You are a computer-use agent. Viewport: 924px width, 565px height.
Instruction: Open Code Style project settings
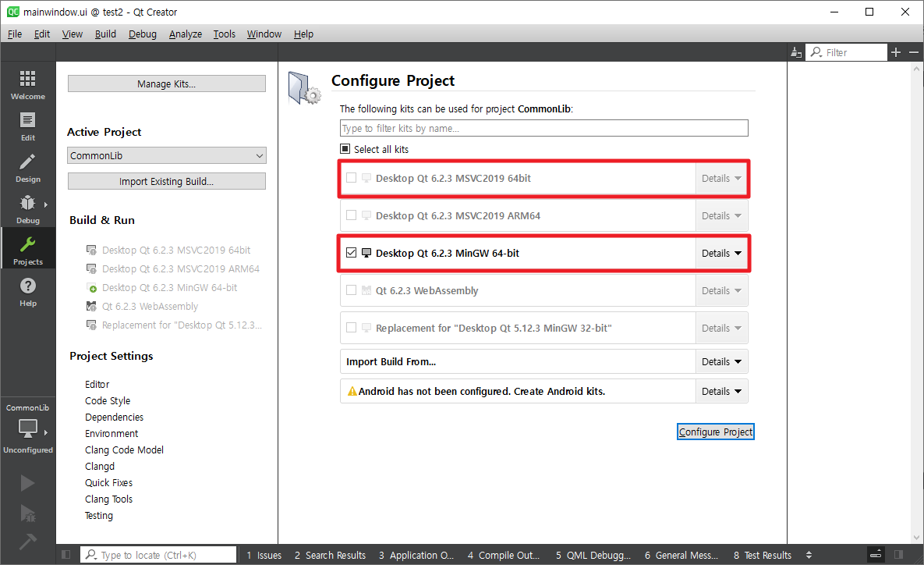(x=108, y=400)
